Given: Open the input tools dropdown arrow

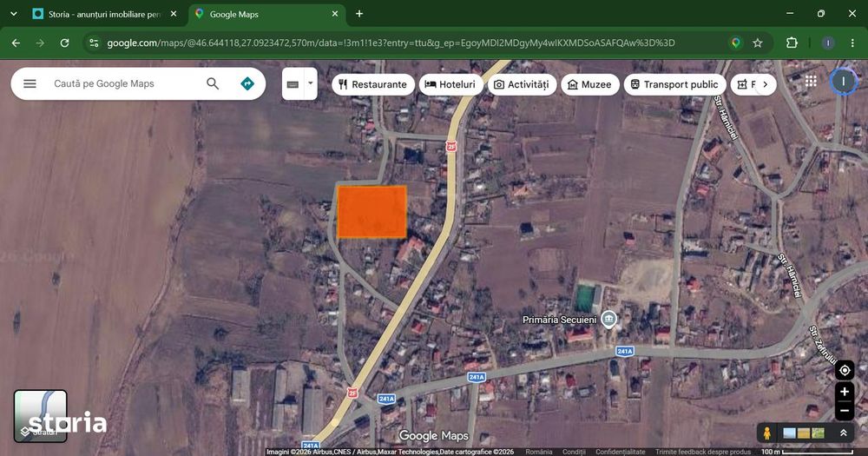Looking at the screenshot, I should pyautogui.click(x=311, y=83).
